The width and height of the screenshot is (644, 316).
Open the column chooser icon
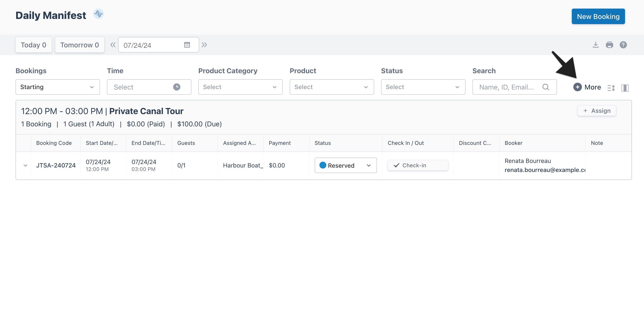point(625,88)
